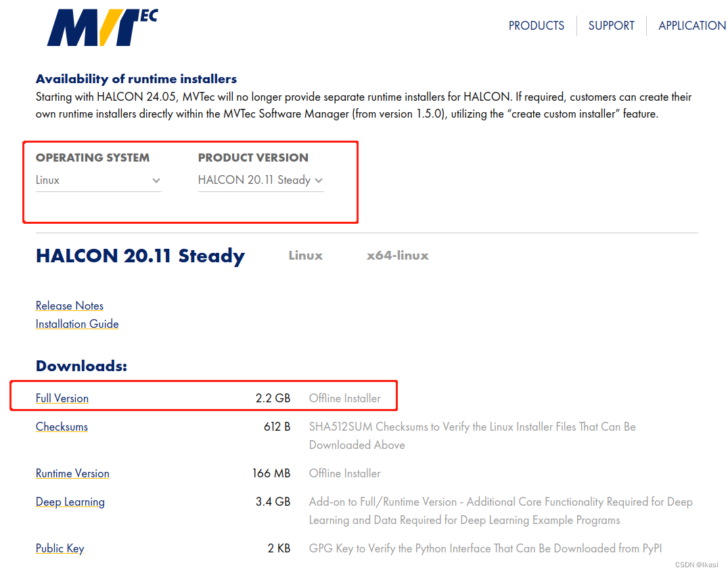Click 'Offline Installer' text beside Full Version
The height and width of the screenshot is (574, 728).
pos(345,398)
